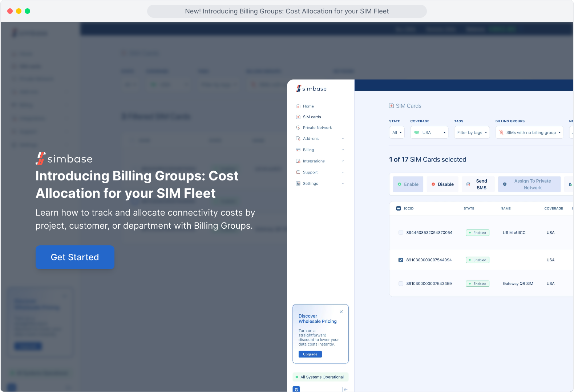Viewport: 574px width, 392px height.
Task: Check the box for Gateway QR SIM row
Action: coord(401,283)
